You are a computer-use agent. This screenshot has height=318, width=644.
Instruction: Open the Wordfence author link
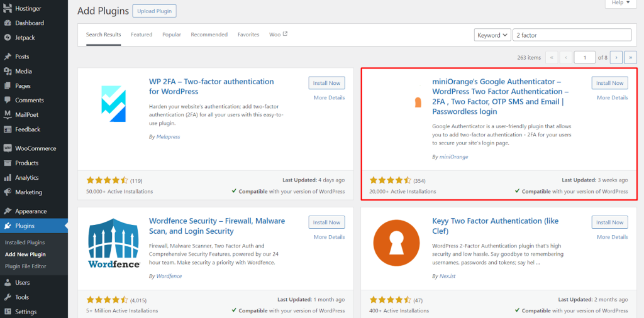169,276
